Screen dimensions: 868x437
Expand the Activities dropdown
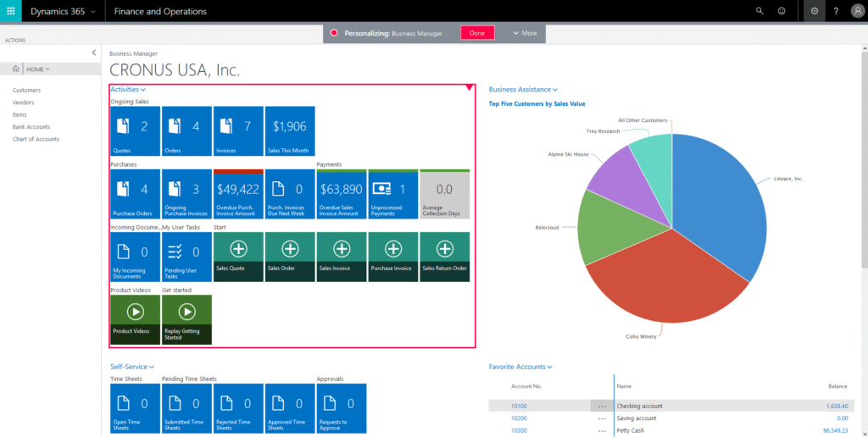128,89
